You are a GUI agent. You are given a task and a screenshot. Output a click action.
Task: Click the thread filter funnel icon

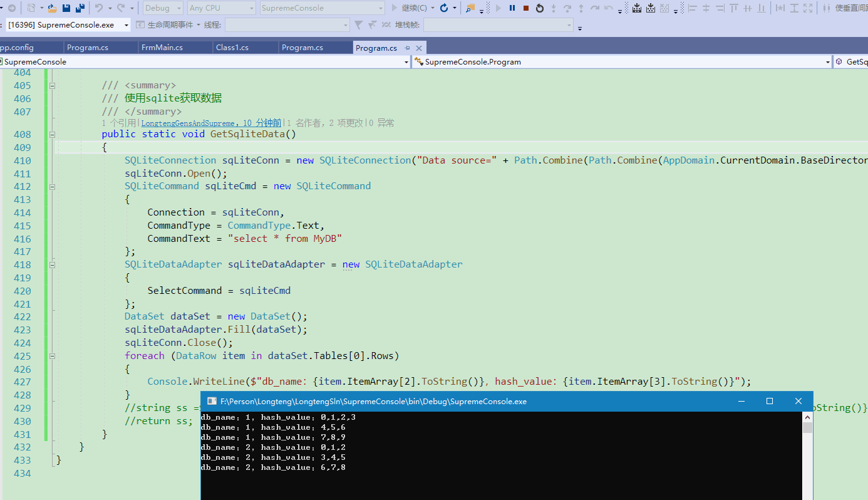pyautogui.click(x=358, y=24)
